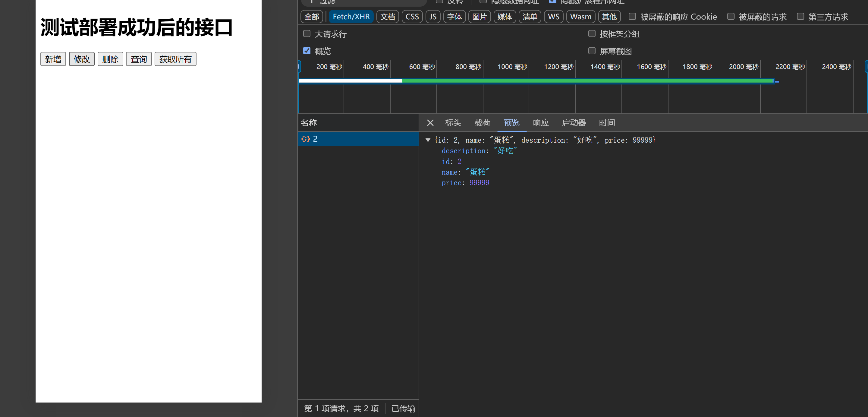Viewport: 868px width, 417px height.
Task: Collapse the JSON object preview triangle
Action: (x=428, y=140)
